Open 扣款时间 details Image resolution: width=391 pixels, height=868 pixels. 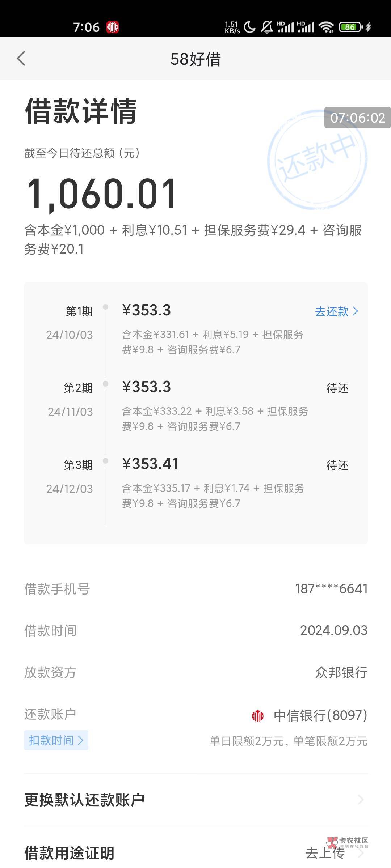click(56, 740)
